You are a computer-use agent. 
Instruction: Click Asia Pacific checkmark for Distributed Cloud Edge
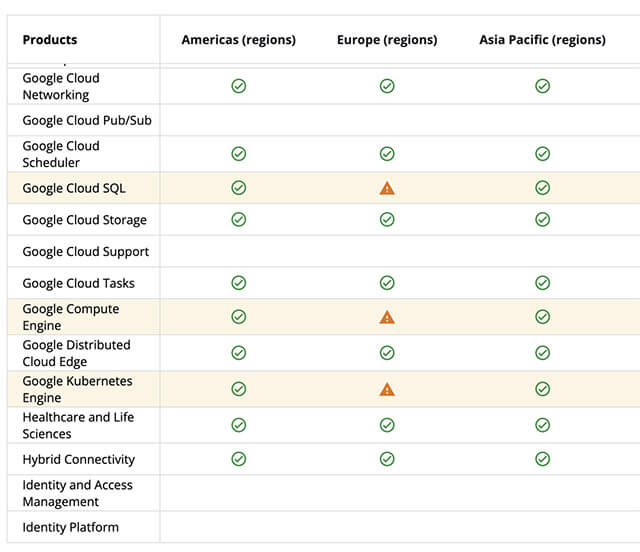pos(542,353)
